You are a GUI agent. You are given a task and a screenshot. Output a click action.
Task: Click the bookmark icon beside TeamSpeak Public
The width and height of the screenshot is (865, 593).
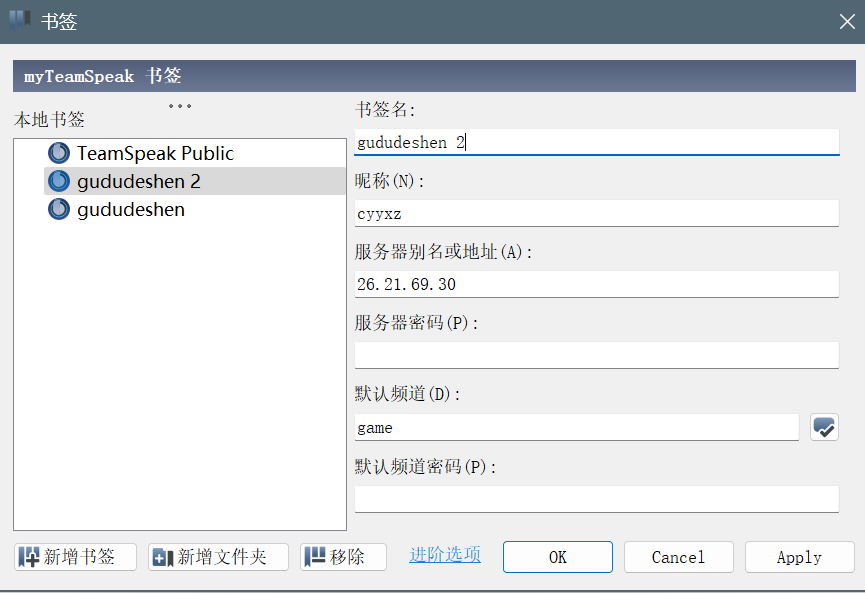pyautogui.click(x=58, y=152)
